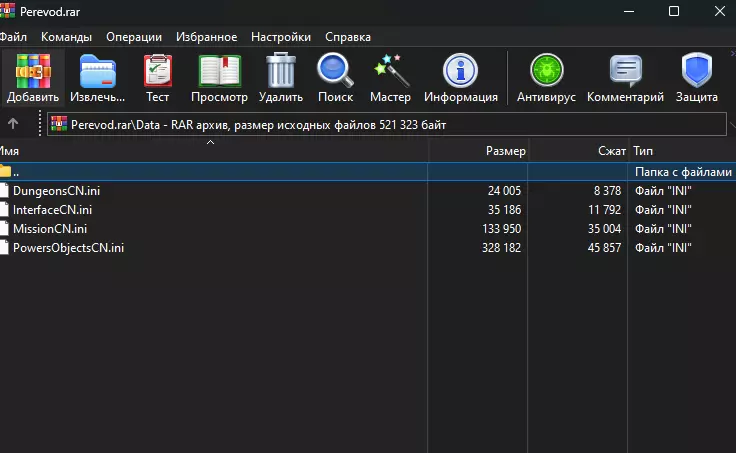Image resolution: width=736 pixels, height=453 pixels.
Task: Go up one level with arrow button
Action: 13,123
